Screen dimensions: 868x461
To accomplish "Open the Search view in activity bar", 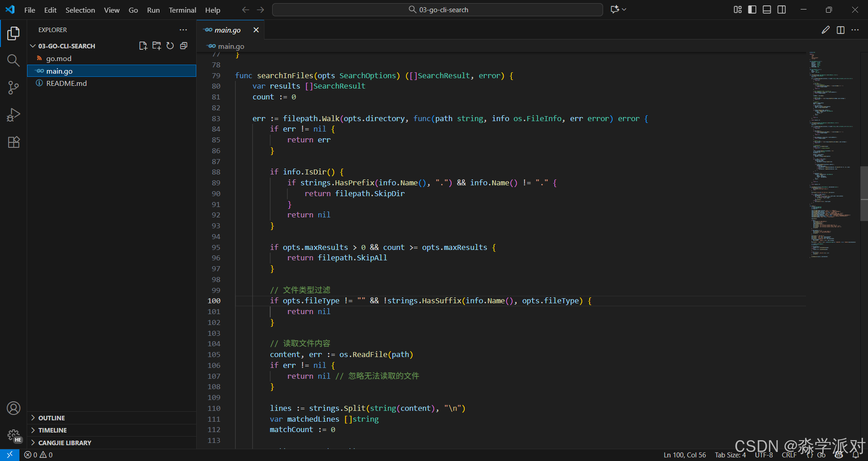I will [x=14, y=61].
